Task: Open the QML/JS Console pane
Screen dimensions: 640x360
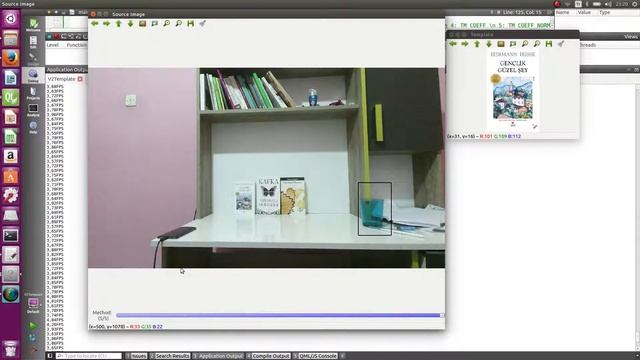Action: pyautogui.click(x=315, y=356)
